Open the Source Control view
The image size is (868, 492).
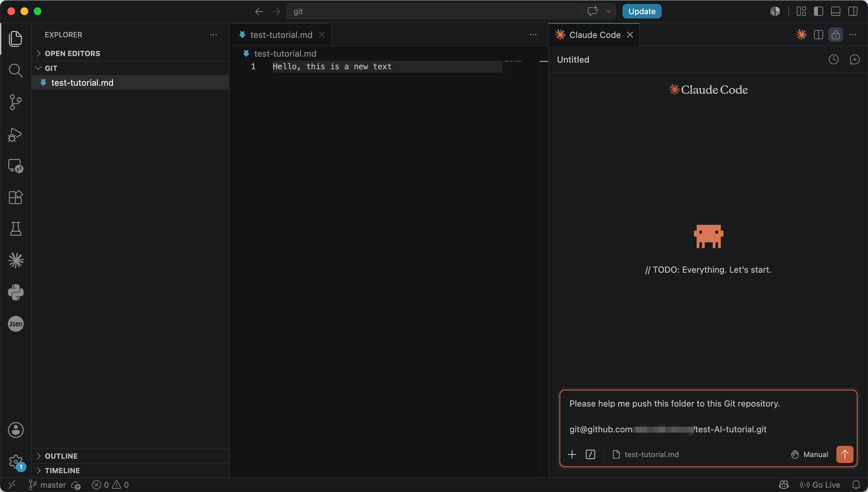click(x=15, y=102)
